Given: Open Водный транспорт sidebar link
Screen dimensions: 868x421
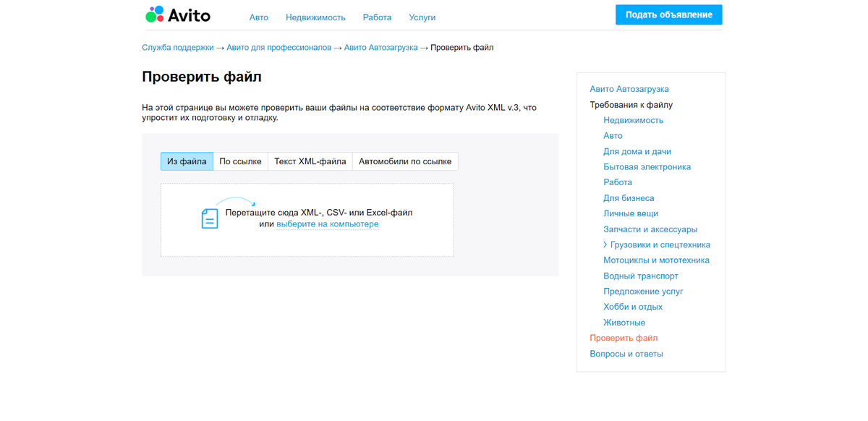Looking at the screenshot, I should click(x=641, y=276).
